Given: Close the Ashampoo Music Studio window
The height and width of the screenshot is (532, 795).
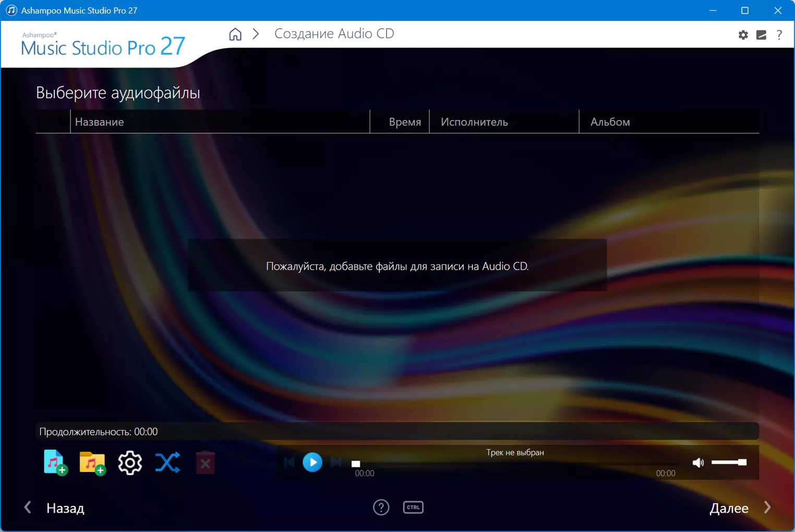Looking at the screenshot, I should [x=778, y=10].
